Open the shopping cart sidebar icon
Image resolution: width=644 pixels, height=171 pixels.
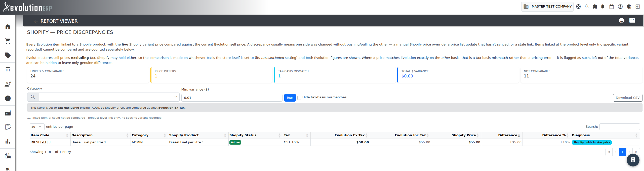(8, 41)
